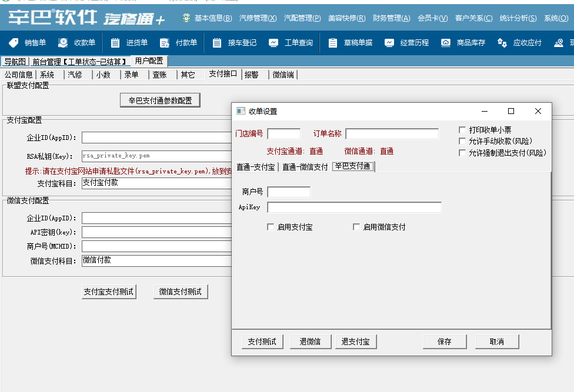The width and height of the screenshot is (574, 392).
Task: Click the 支付宝支付测试 button
Action: click(x=109, y=292)
